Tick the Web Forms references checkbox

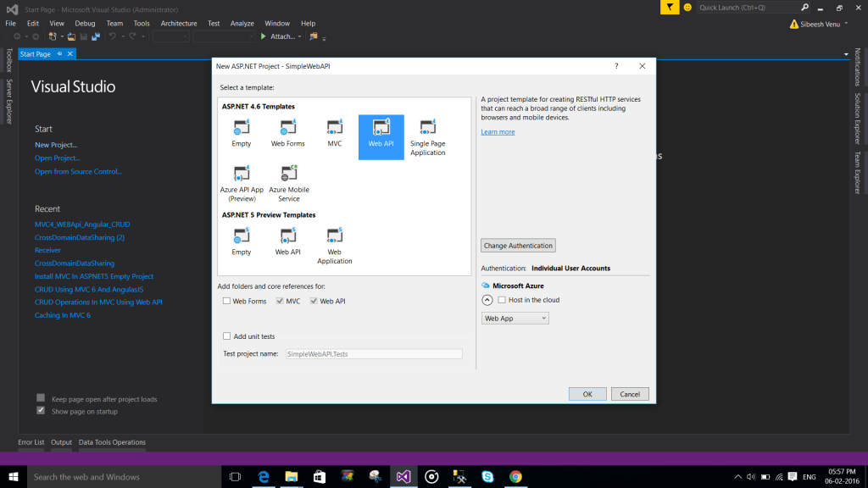226,301
